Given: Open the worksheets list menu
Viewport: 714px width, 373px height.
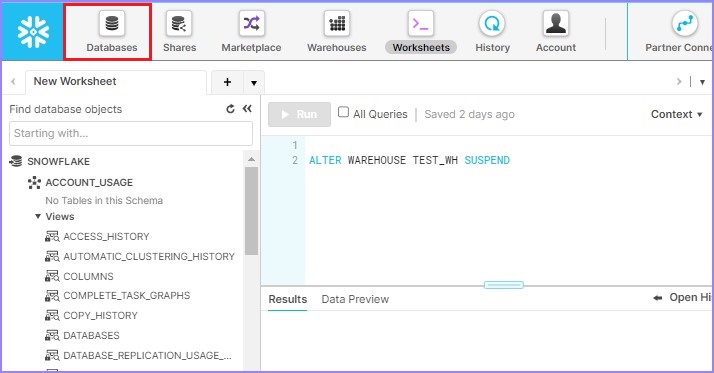Looking at the screenshot, I should (x=702, y=82).
